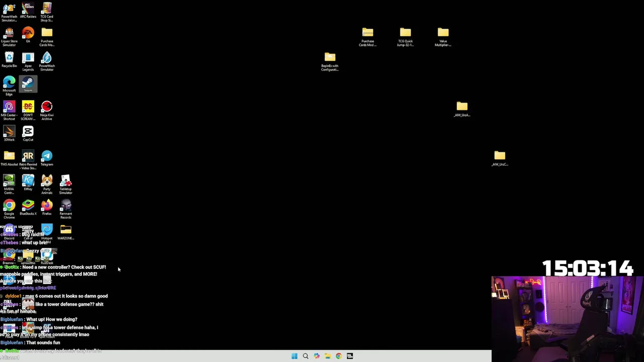644x362 pixels.
Task: Launch Remnant Records shortcut
Action: click(66, 209)
